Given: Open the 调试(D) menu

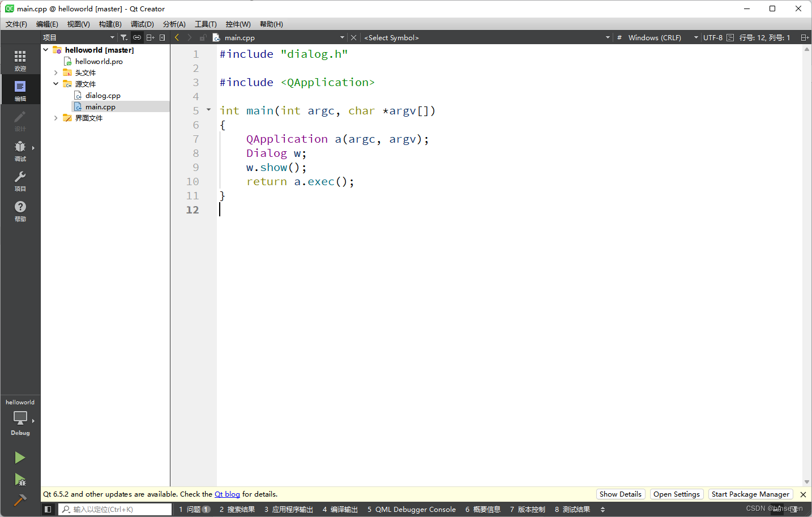Looking at the screenshot, I should 142,24.
